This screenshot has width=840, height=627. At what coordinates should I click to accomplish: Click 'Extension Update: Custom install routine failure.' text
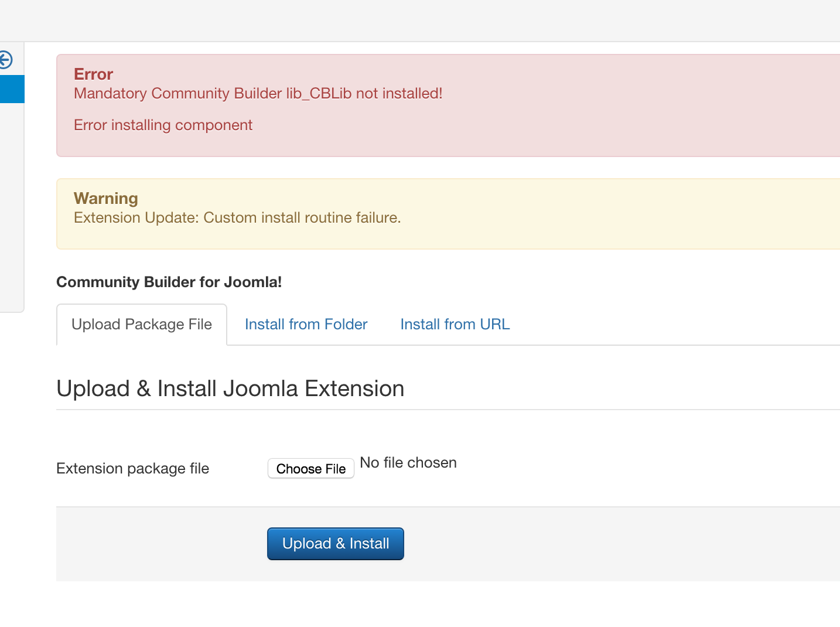[237, 218]
